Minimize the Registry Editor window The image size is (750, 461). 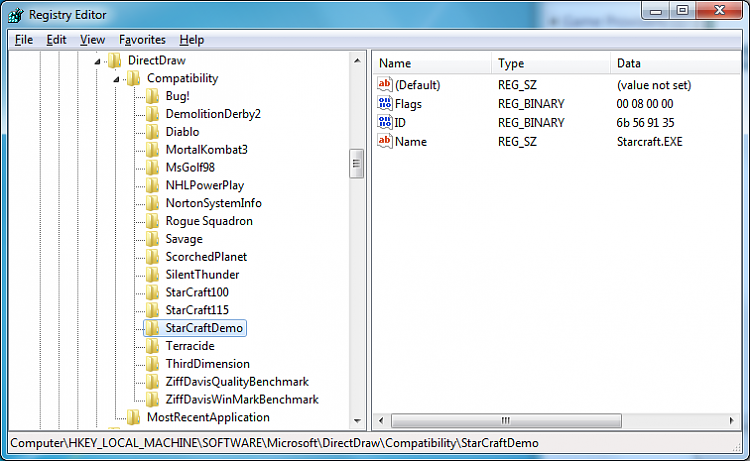pyautogui.click(x=656, y=11)
